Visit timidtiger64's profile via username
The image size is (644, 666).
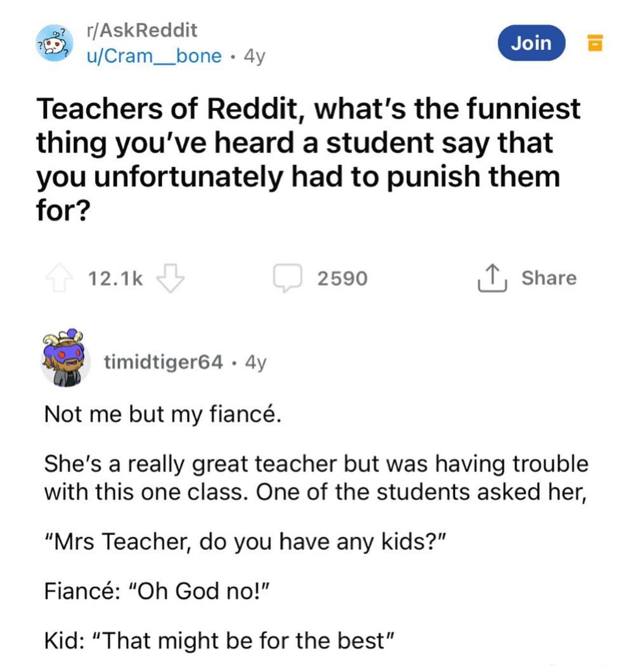point(163,362)
